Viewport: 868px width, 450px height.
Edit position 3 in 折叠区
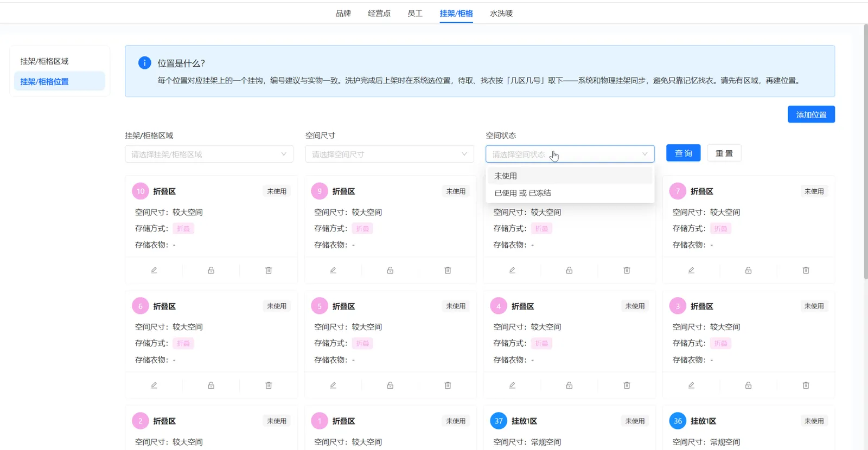pos(691,385)
